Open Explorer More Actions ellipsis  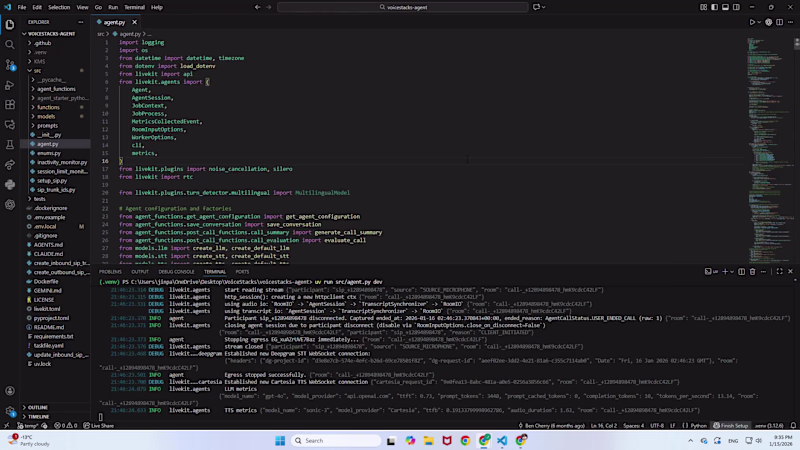[x=81, y=22]
